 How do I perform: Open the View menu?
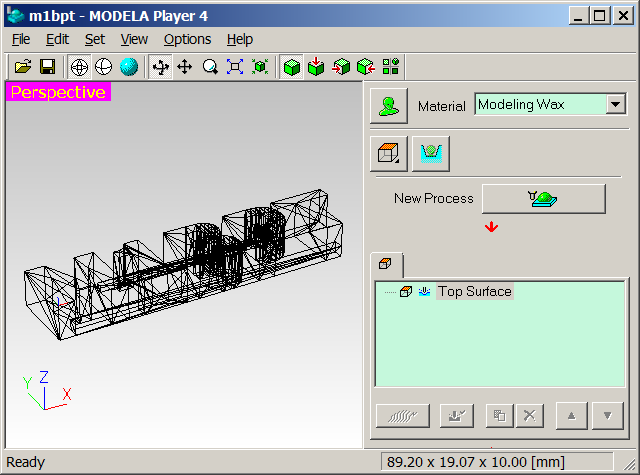click(x=134, y=39)
